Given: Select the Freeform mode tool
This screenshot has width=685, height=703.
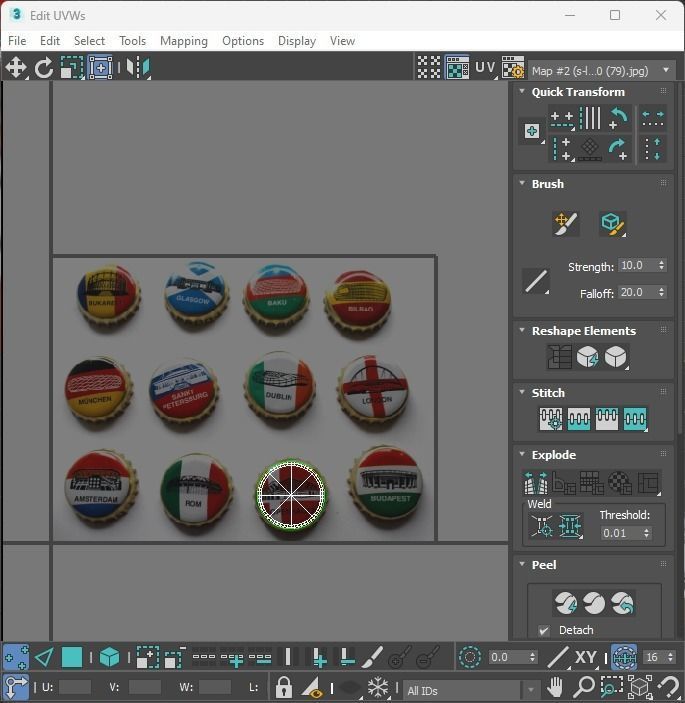Looking at the screenshot, I should 100,68.
